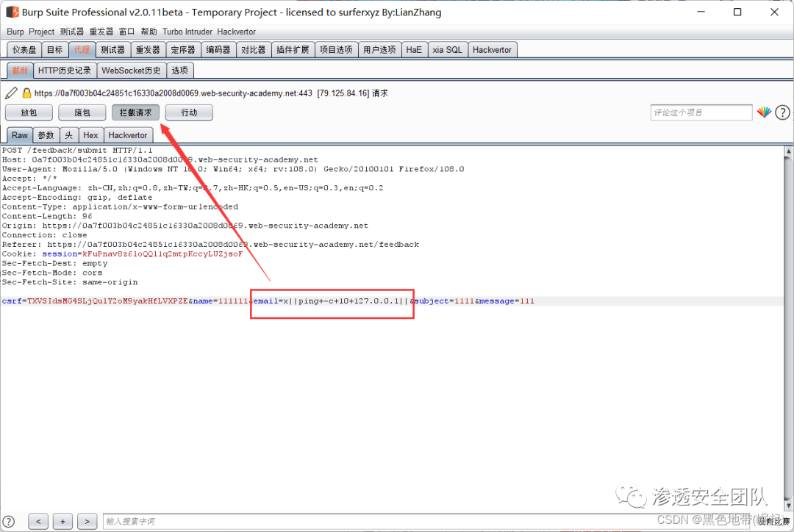This screenshot has height=532, width=794.
Task: Click the plus search options button
Action: pos(62,521)
